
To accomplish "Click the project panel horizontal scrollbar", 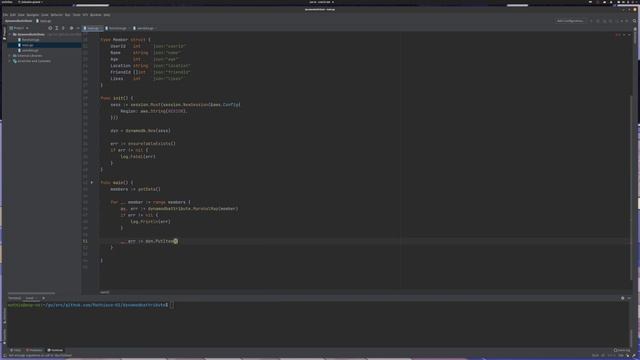I will pyautogui.click(x=31, y=293).
